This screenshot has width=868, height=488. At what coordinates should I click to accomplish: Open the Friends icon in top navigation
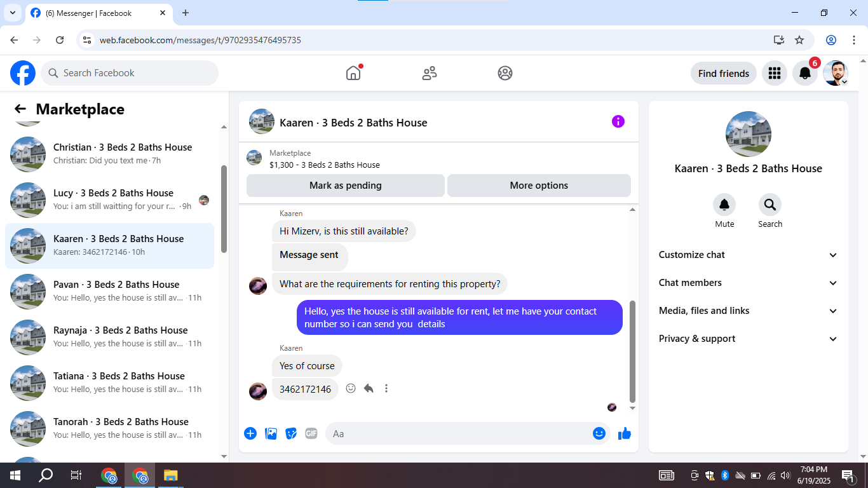tap(430, 73)
